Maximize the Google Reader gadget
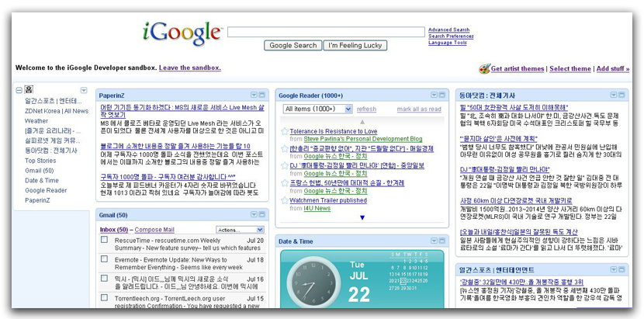 442,95
